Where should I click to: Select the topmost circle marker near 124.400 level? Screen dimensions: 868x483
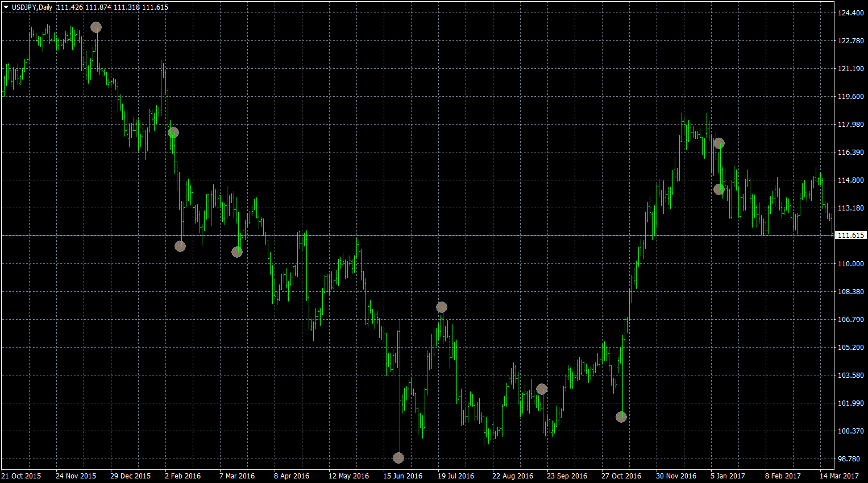[x=96, y=27]
